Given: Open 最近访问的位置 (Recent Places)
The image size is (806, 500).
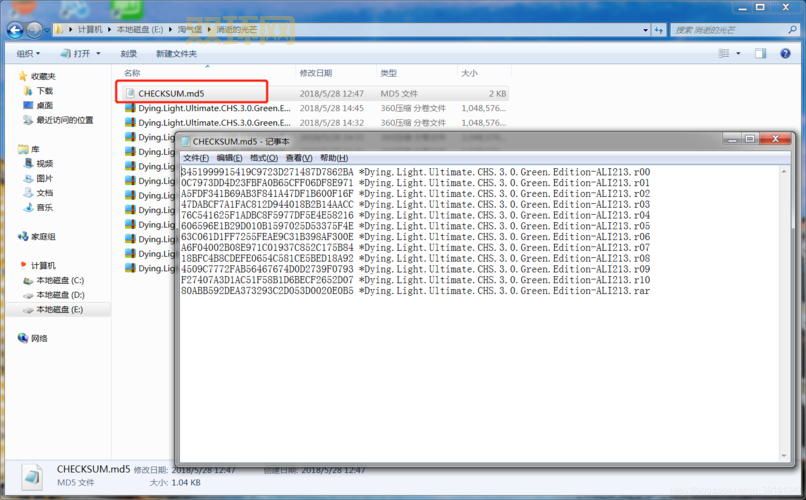Looking at the screenshot, I should [64, 120].
